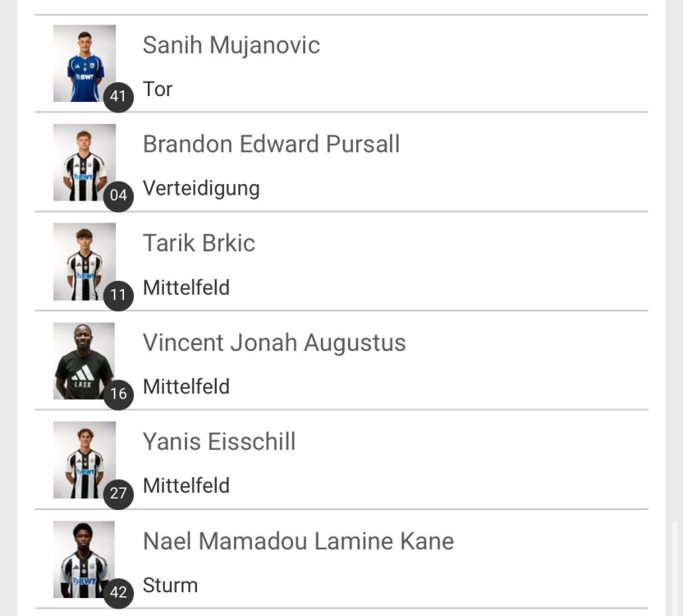Open the Sanih Mujanovic player name link
Viewport: 683px width, 616px height.
pos(231,45)
